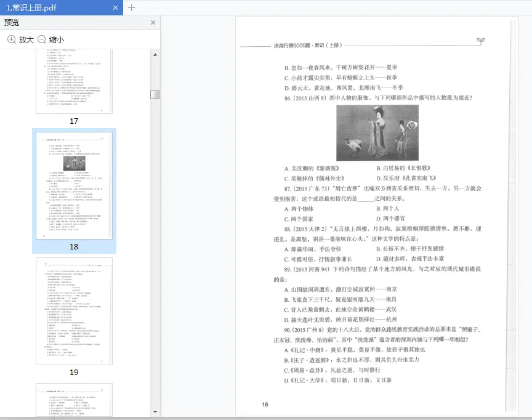
Task: Click option D 两个器官
Action: 390,219
